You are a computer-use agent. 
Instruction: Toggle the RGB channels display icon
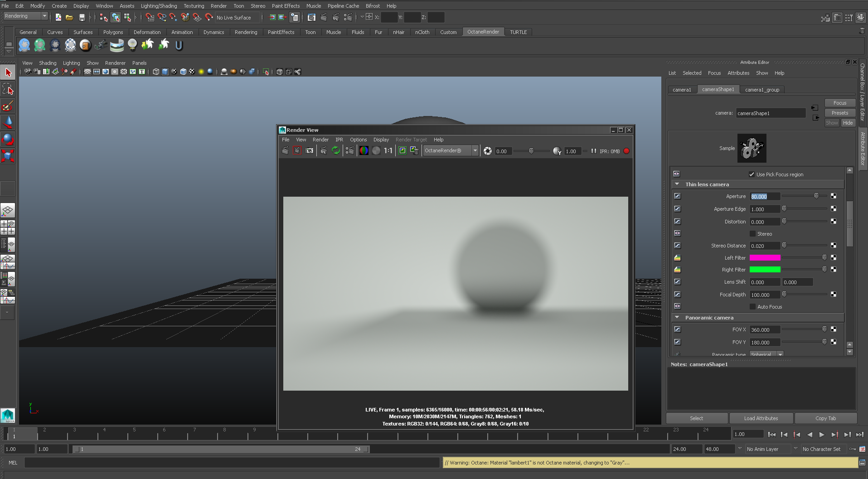(364, 151)
